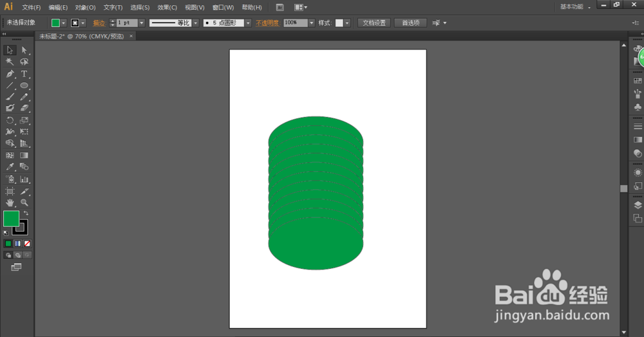Select the Blend tool
Image resolution: width=644 pixels, height=337 pixels.
(x=24, y=167)
